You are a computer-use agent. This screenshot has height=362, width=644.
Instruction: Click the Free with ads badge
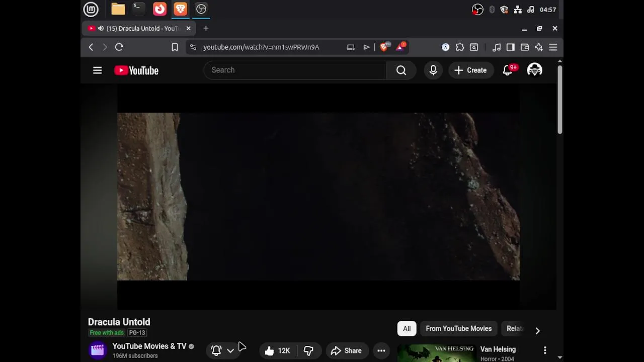107,333
